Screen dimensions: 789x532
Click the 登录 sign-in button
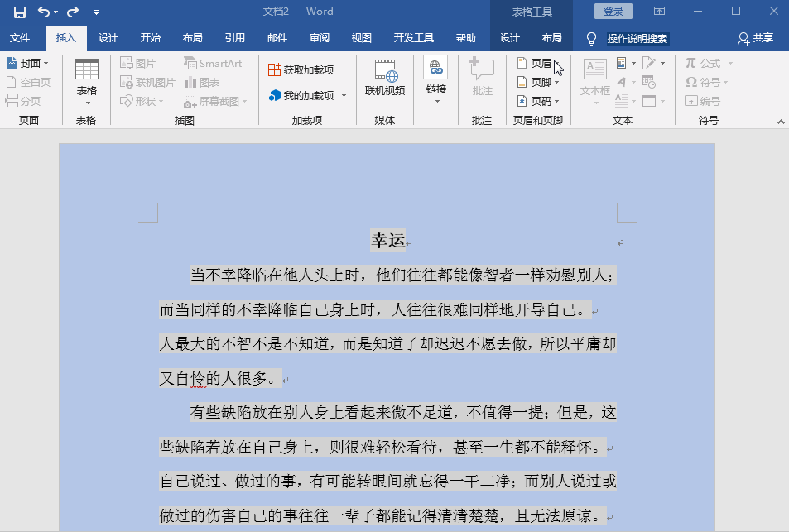coord(613,10)
